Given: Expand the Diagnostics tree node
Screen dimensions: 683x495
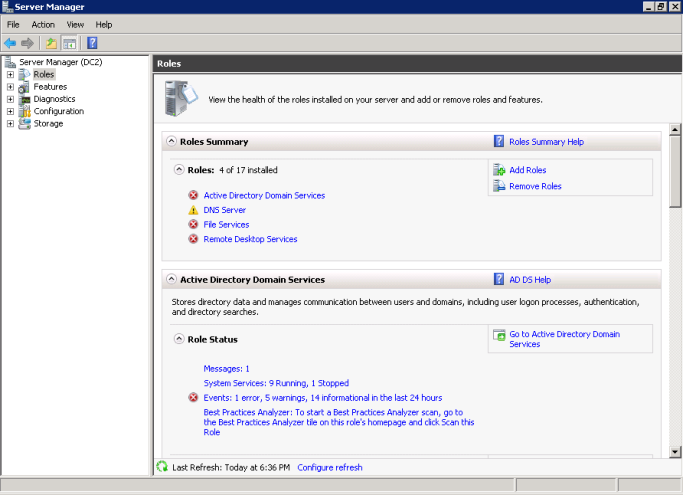Looking at the screenshot, I should [10, 99].
